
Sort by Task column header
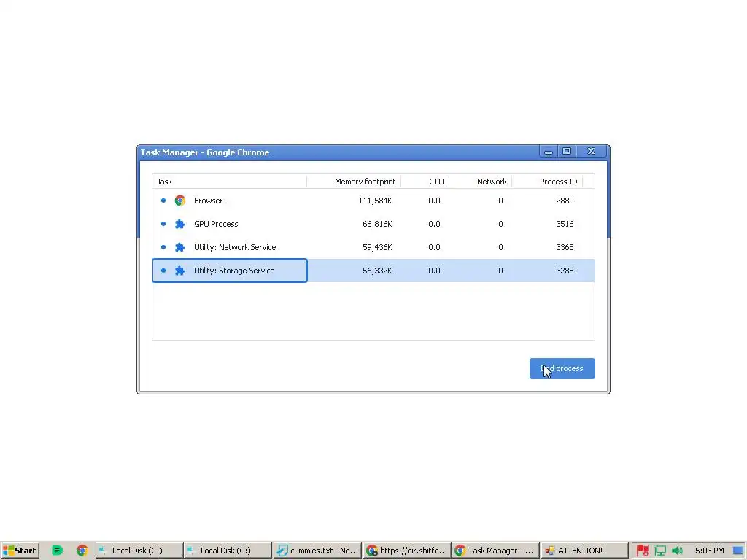(x=229, y=182)
